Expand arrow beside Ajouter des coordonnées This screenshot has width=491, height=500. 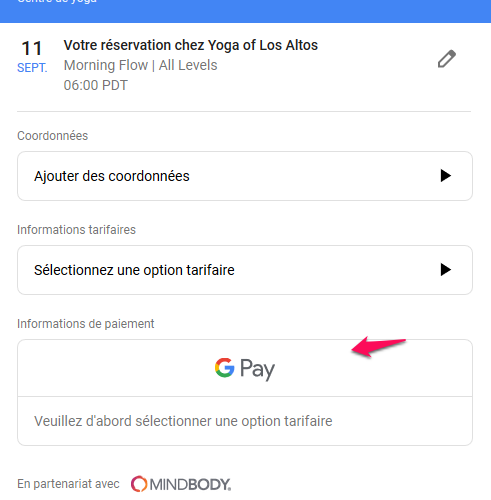pyautogui.click(x=445, y=176)
